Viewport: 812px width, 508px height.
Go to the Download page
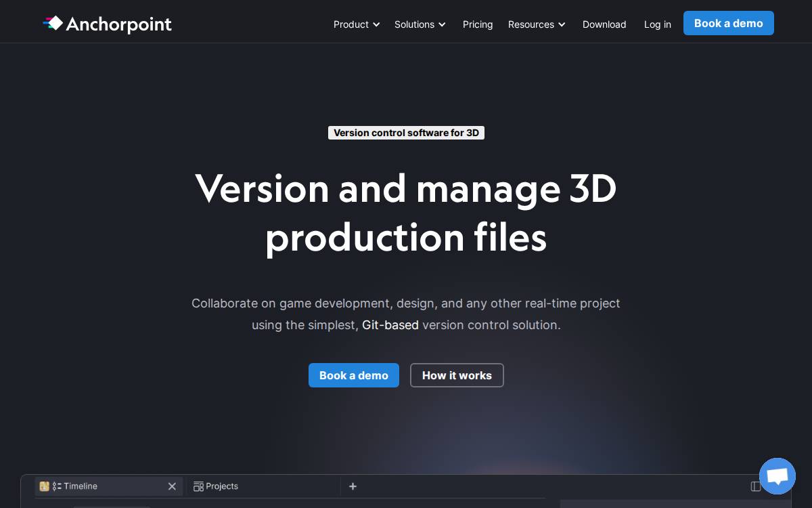pyautogui.click(x=604, y=24)
